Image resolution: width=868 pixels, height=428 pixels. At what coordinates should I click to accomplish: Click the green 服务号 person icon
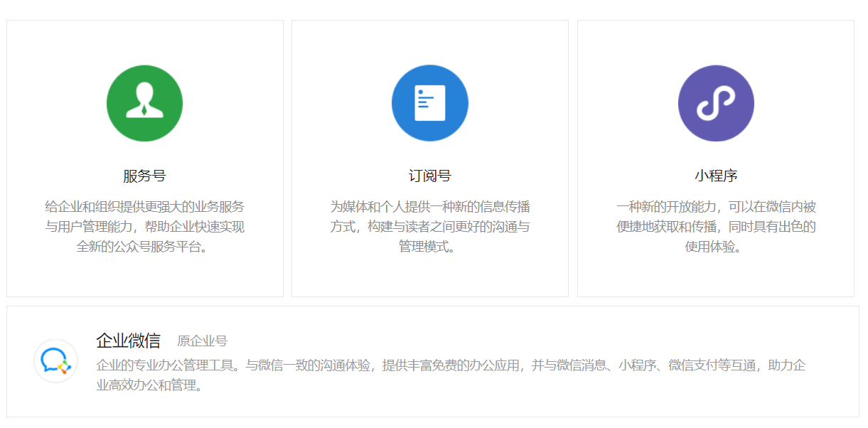click(145, 103)
